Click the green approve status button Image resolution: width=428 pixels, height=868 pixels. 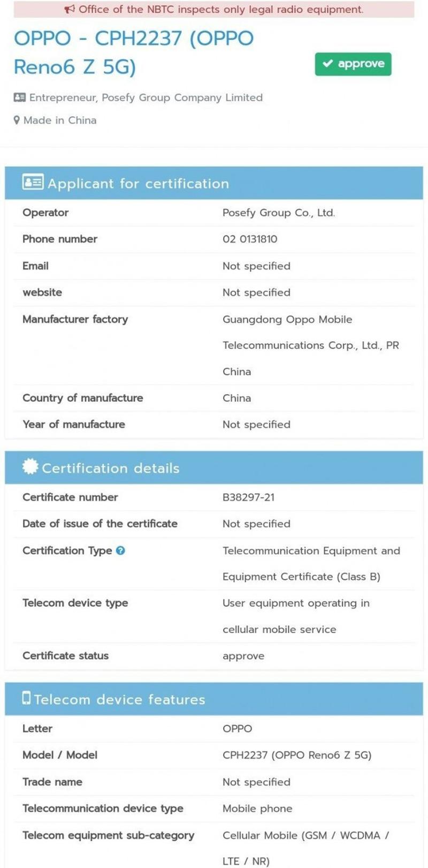click(353, 64)
